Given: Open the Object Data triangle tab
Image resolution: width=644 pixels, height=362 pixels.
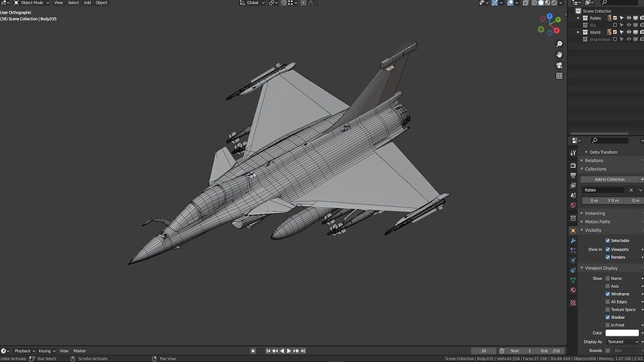Looking at the screenshot, I should coord(573,280).
